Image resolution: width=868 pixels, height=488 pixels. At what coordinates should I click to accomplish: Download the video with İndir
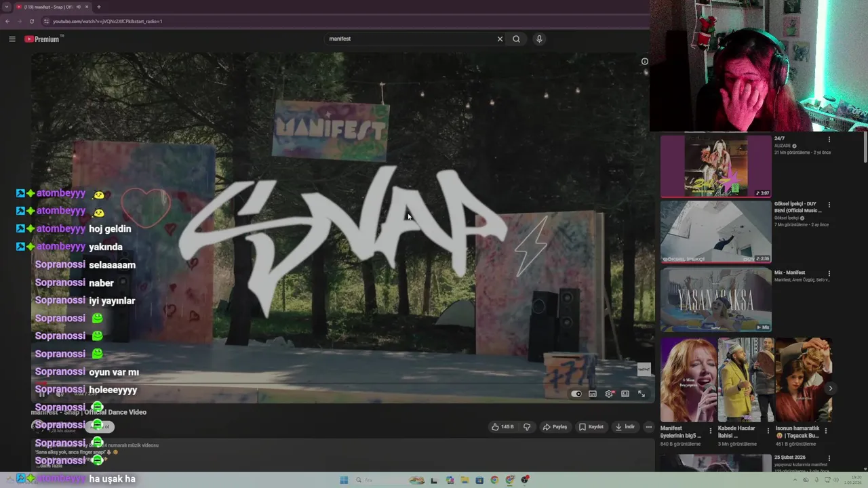(x=625, y=427)
